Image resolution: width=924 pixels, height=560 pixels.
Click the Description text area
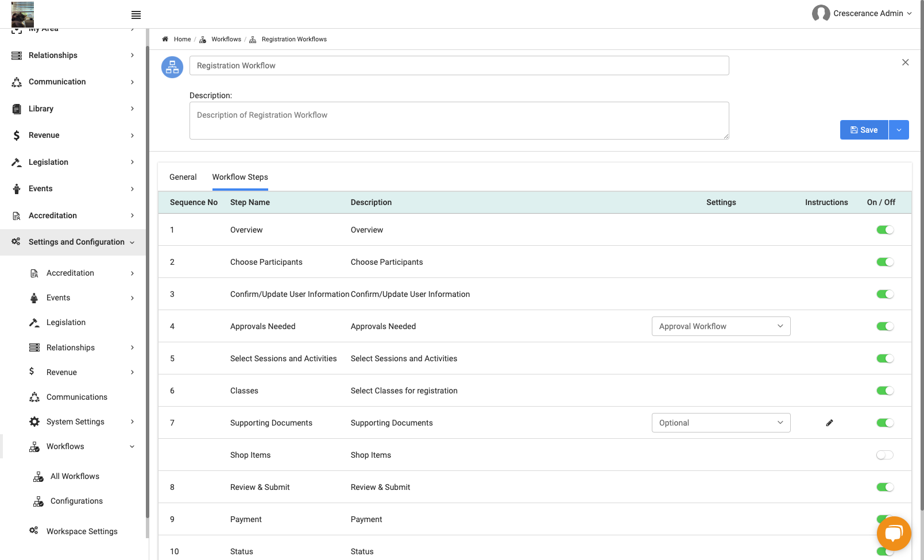pyautogui.click(x=459, y=121)
